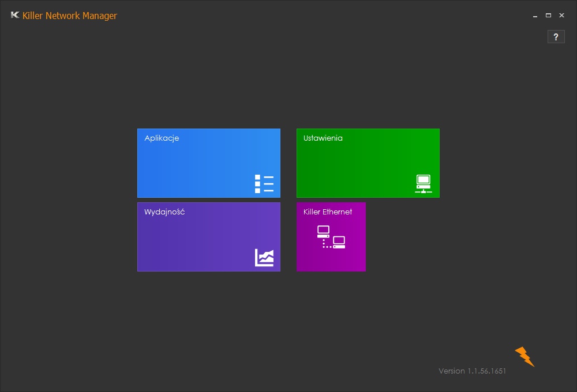This screenshot has height=392, width=577.
Task: Click the Killer K logo in title bar
Action: 15,16
